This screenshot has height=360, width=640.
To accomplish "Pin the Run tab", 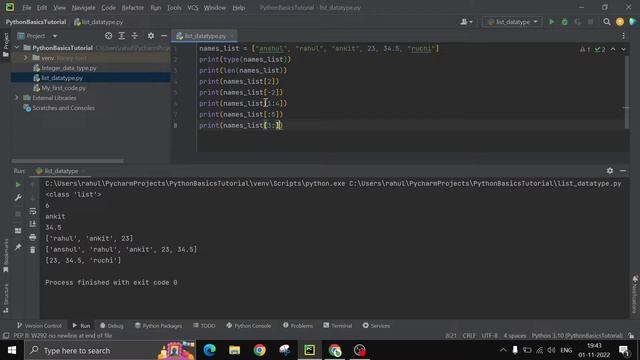I will [18, 247].
